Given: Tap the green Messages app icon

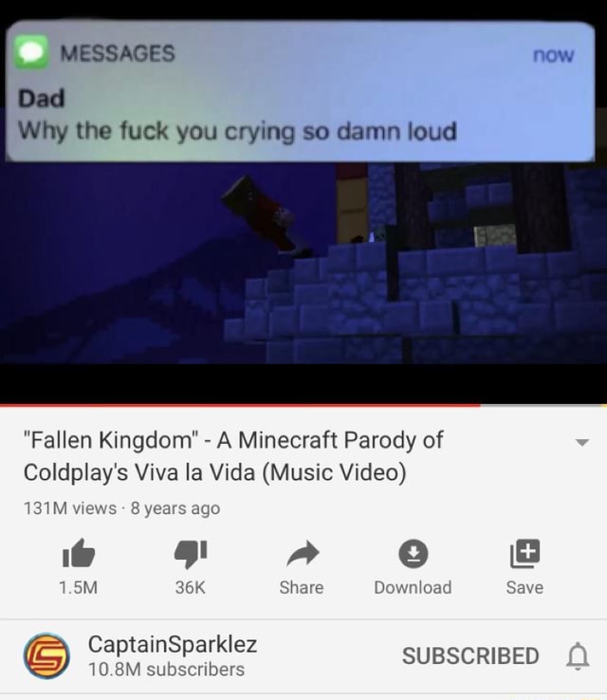Looking at the screenshot, I should point(31,52).
